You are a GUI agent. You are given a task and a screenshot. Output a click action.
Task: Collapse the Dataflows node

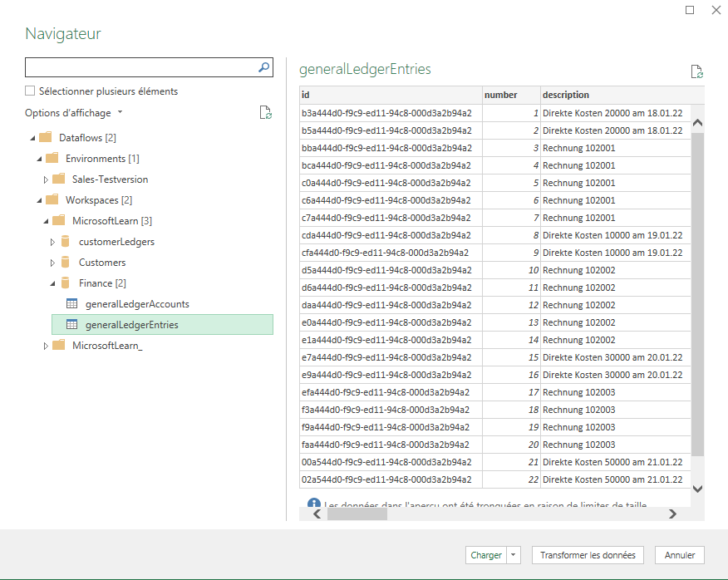[32, 138]
